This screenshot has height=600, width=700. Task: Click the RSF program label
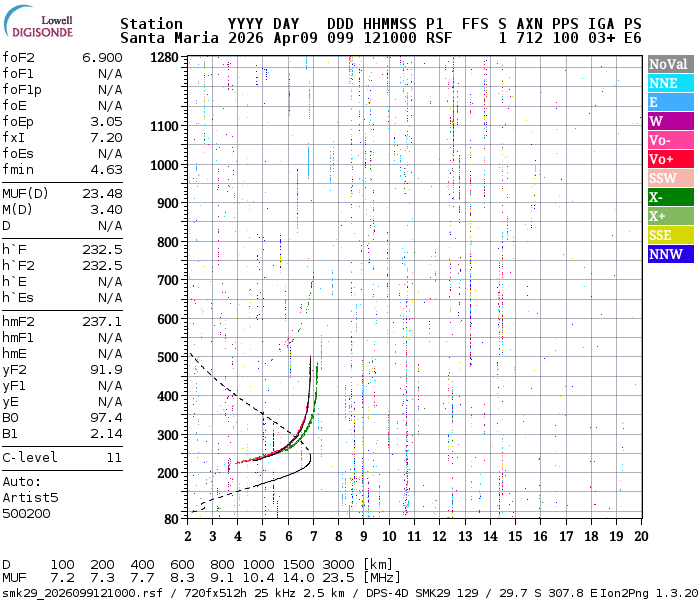(439, 38)
